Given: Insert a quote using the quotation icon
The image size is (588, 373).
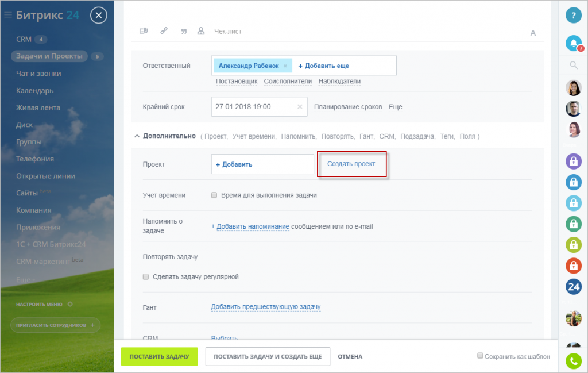Looking at the screenshot, I should [184, 32].
